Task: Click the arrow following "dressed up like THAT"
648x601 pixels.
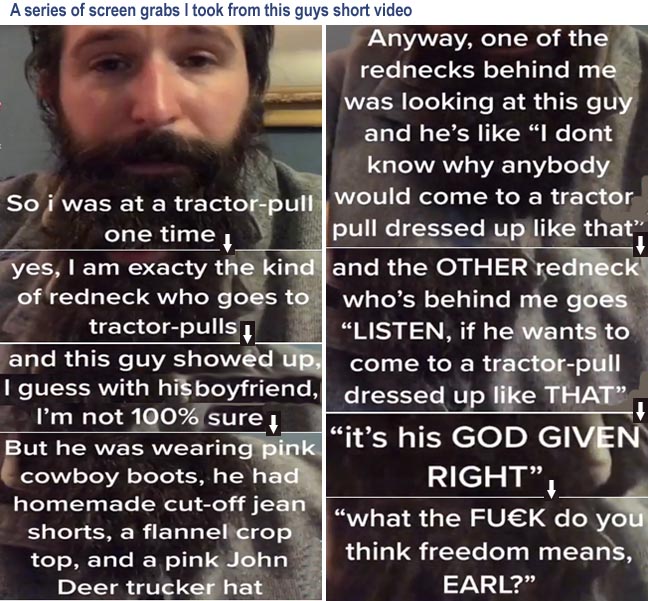Action: [640, 410]
